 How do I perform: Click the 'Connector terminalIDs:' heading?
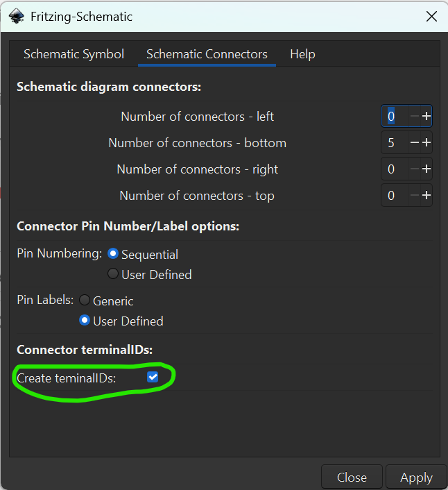click(x=85, y=350)
